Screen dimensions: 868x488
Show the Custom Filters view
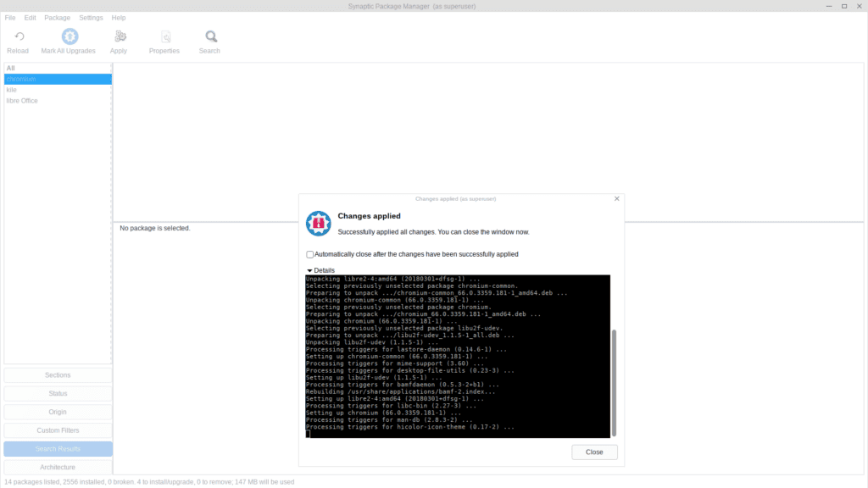pyautogui.click(x=58, y=430)
